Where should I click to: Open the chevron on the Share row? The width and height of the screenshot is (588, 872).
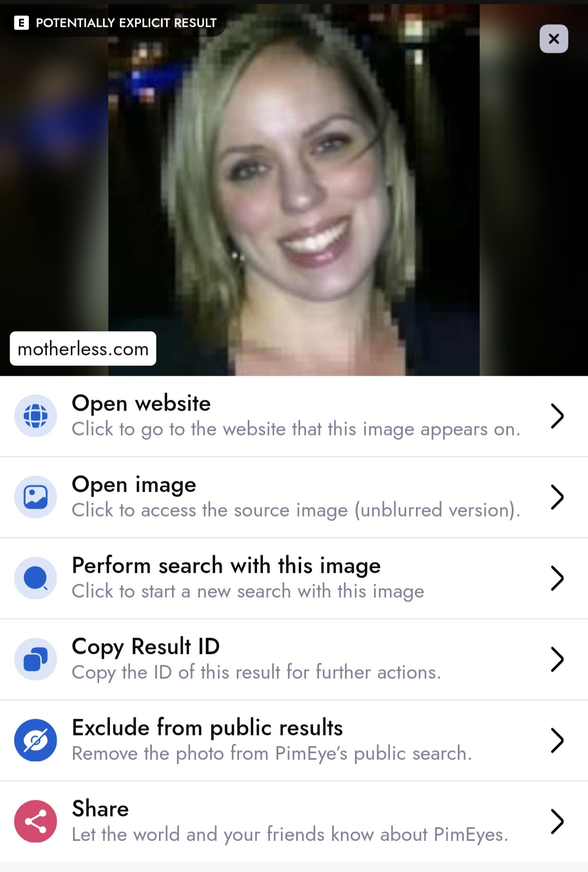[x=556, y=821]
